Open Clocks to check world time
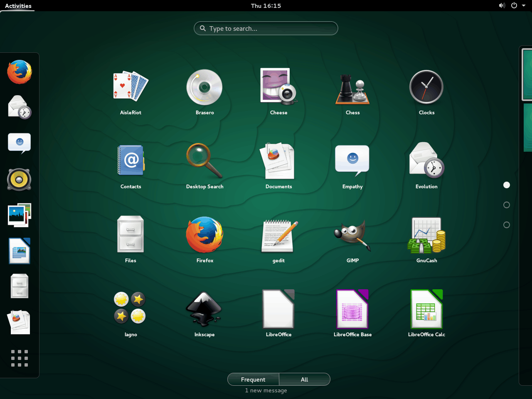 pos(426,86)
